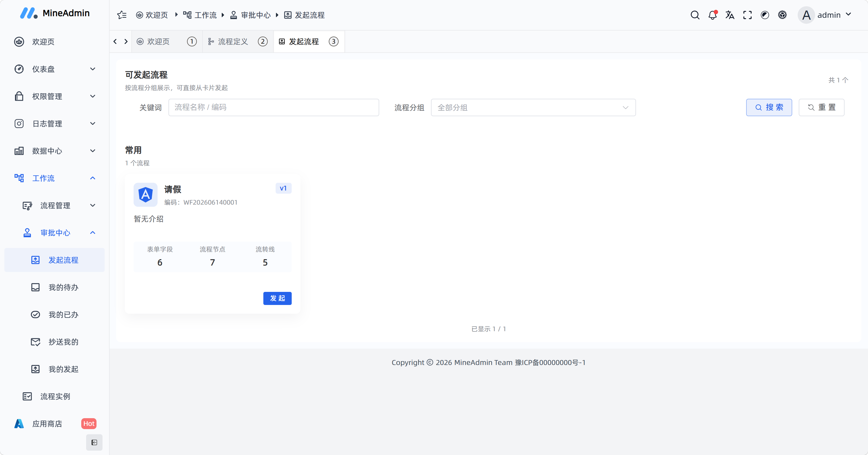
Task: Open the notifications bell
Action: [x=713, y=15]
